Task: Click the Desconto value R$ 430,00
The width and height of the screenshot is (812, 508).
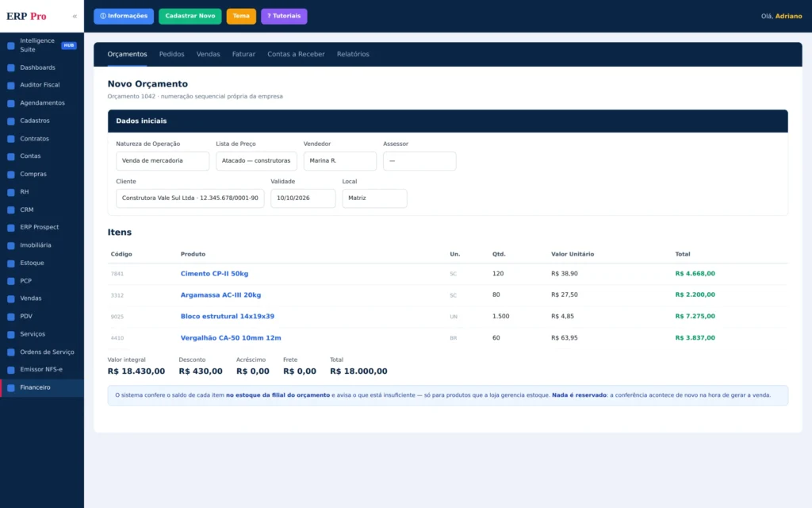Action: tap(201, 371)
